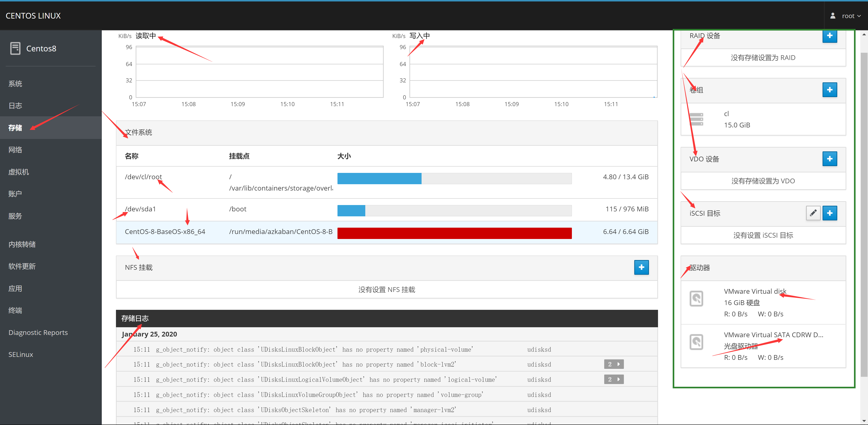868x425 pixels.
Task: Open the VMware Virtual disk 16 GiB drive
Action: click(x=763, y=303)
